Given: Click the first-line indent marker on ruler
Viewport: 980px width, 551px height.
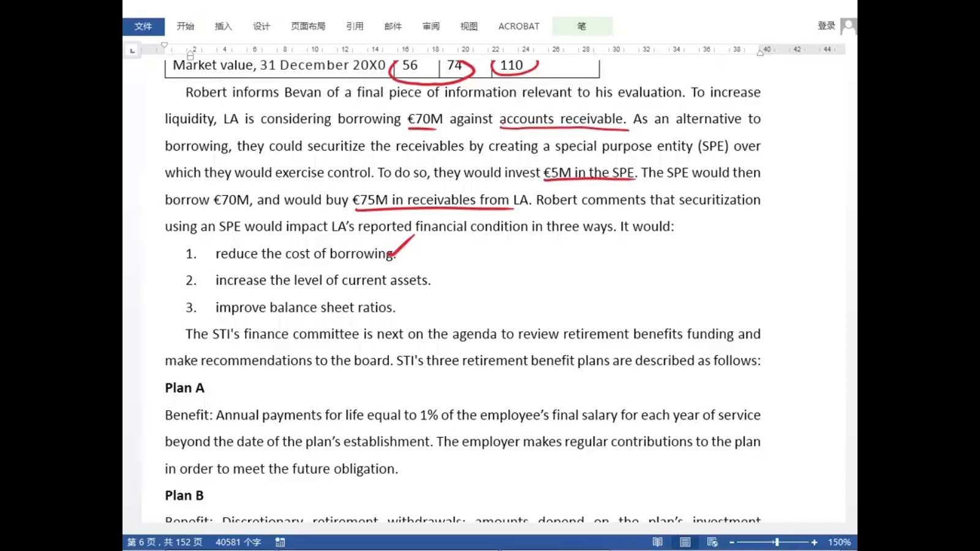Looking at the screenshot, I should pos(164,45).
